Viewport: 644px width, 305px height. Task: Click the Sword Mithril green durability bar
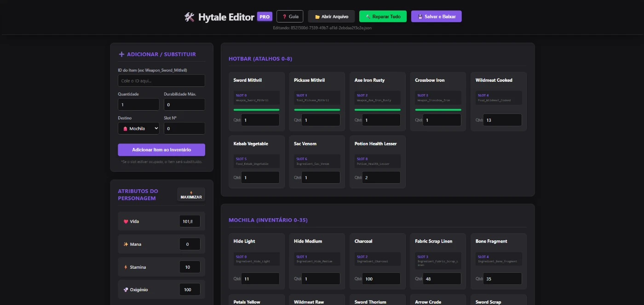(256, 110)
